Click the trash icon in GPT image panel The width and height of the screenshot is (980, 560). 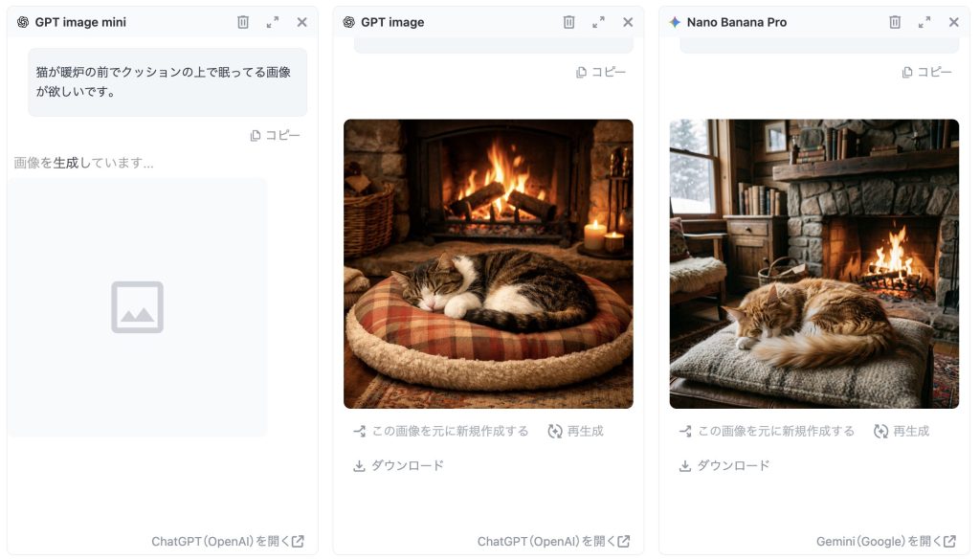point(568,23)
